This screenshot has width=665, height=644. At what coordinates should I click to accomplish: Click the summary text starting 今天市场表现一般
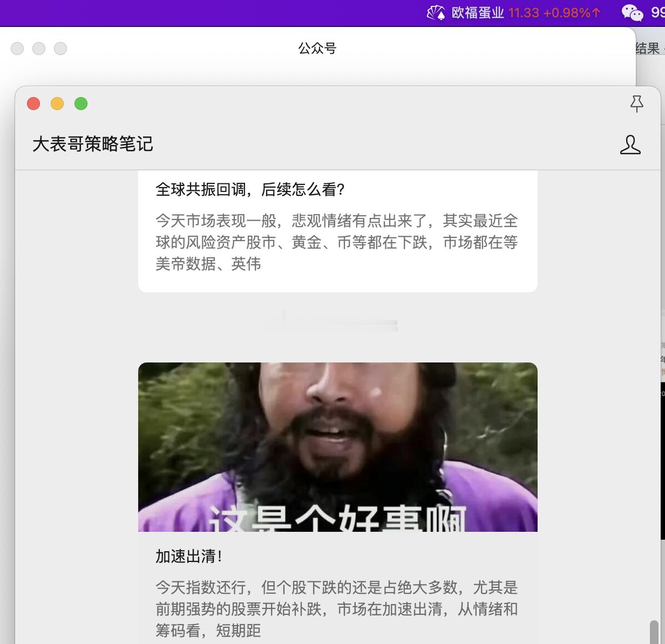pos(337,242)
